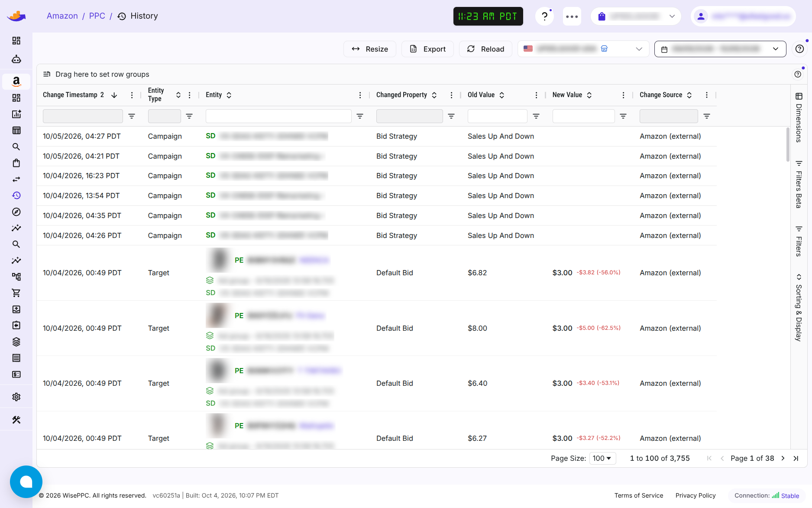Image resolution: width=812 pixels, height=508 pixels.
Task: Click the product thumbnail in the $6.82 row
Action: (219, 260)
